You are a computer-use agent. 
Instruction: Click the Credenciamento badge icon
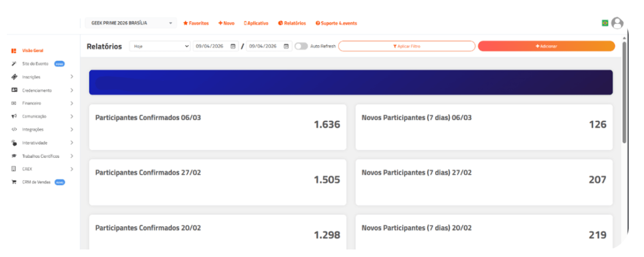click(x=13, y=90)
